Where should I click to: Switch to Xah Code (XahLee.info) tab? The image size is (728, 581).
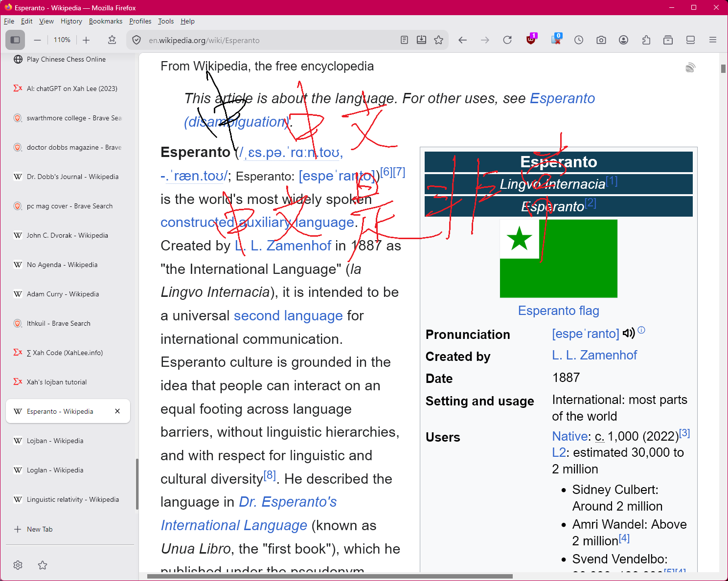tap(68, 353)
